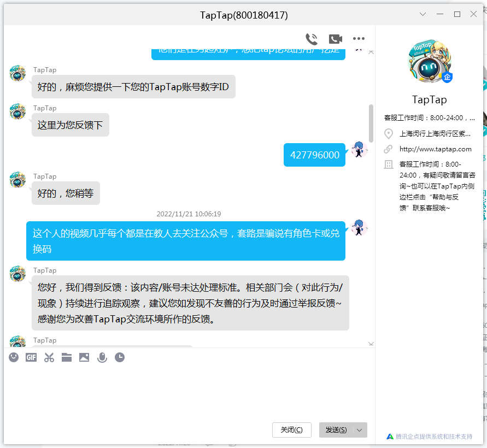Viewport: 487px width, 448px height.
Task: Click the 腾讯企点提供系统和技术支持 link
Action: [x=434, y=437]
